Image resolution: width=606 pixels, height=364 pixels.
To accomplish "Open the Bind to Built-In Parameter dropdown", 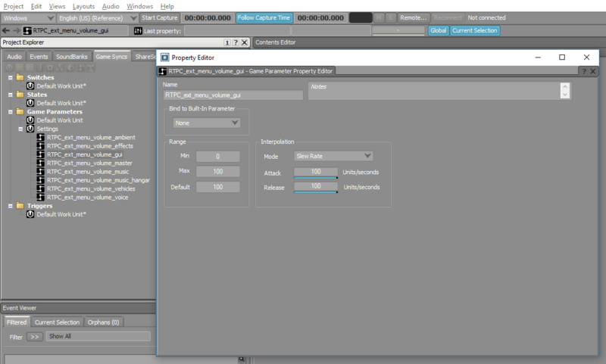I will click(x=206, y=123).
